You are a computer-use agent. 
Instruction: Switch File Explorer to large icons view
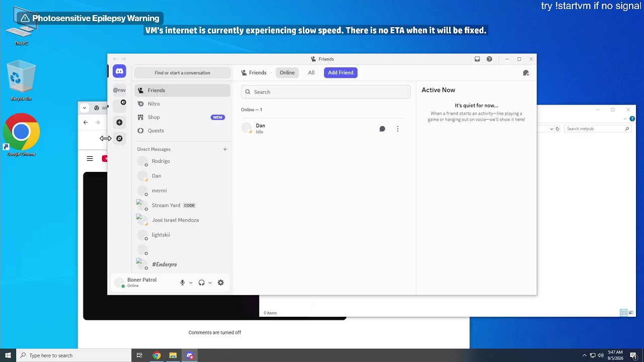(x=630, y=313)
